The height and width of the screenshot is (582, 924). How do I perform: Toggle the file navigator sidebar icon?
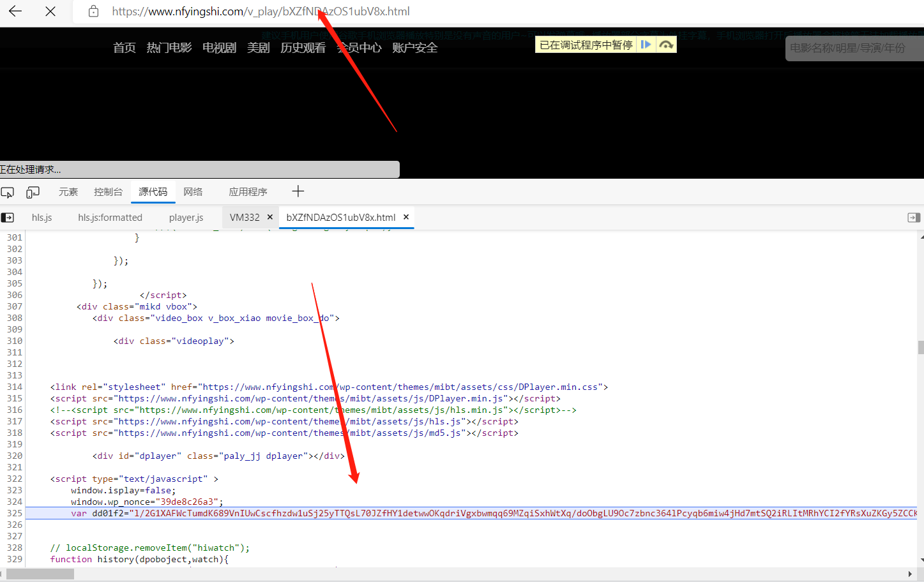coord(8,218)
